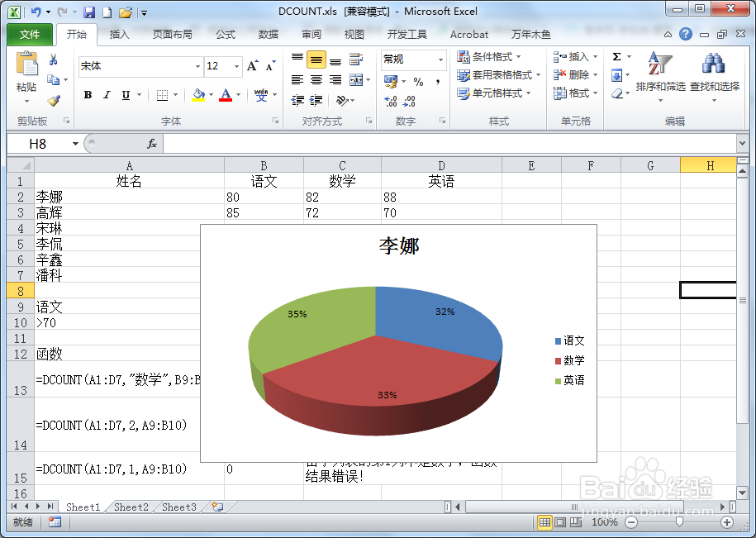Click the Copy icon
756x538 pixels.
tap(54, 79)
